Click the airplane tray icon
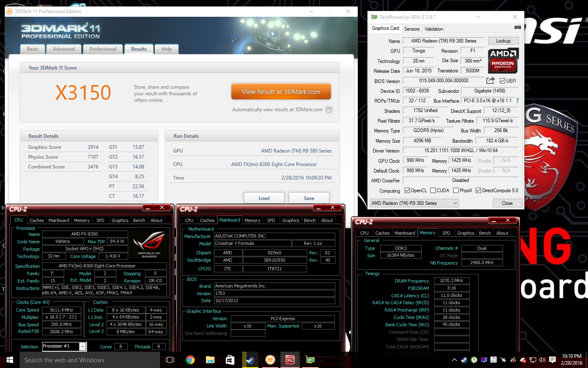This screenshot has height=368, width=588. pos(503,360)
